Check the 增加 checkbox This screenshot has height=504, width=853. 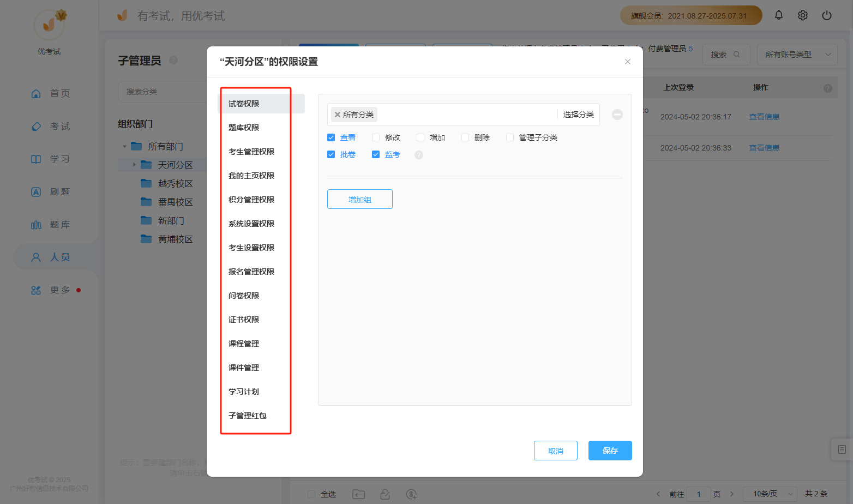click(x=421, y=137)
